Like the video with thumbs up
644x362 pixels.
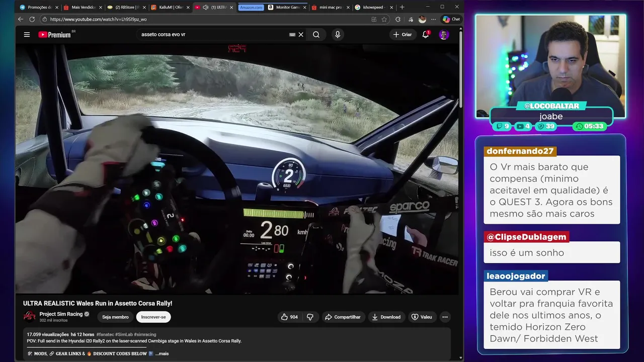(x=289, y=317)
